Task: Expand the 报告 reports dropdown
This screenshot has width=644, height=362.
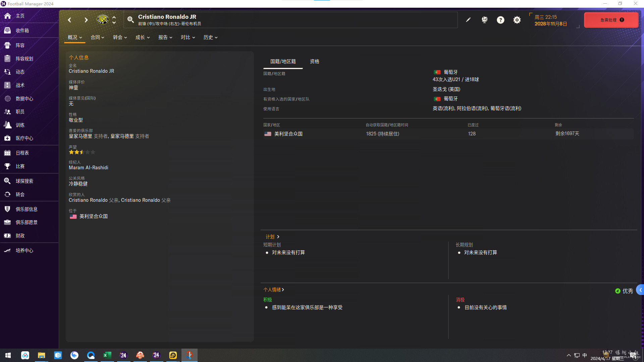Action: click(x=165, y=37)
